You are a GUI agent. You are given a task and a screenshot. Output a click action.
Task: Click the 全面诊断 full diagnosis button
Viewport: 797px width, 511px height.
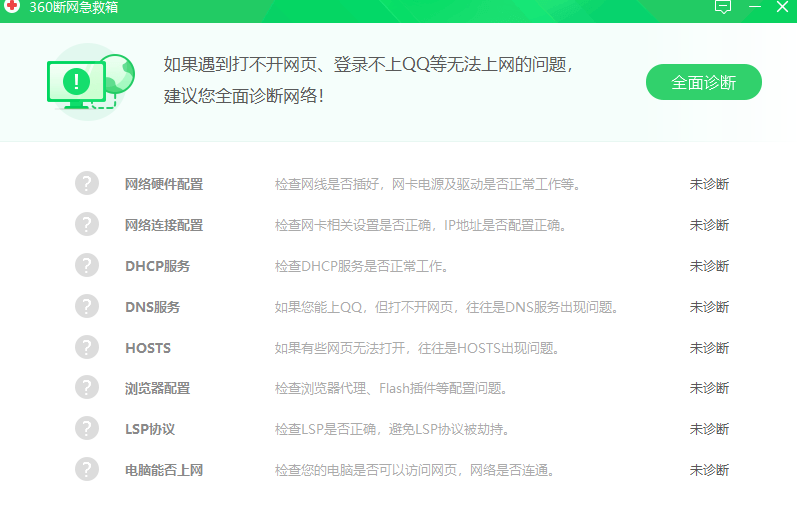(x=703, y=82)
